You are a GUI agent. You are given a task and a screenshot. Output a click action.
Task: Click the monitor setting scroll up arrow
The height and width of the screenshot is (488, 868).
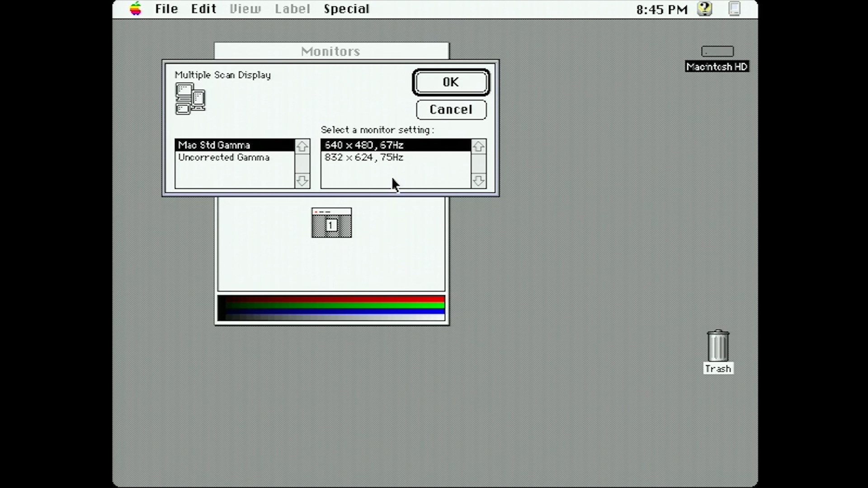479,146
